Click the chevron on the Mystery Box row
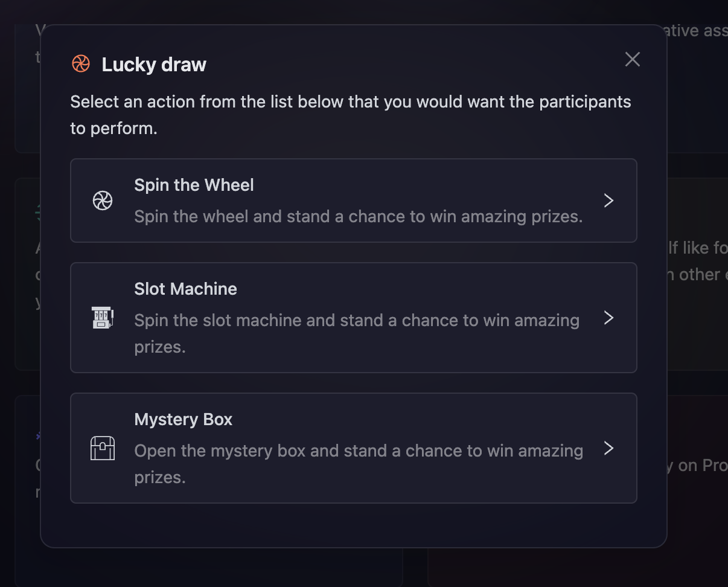 (608, 448)
